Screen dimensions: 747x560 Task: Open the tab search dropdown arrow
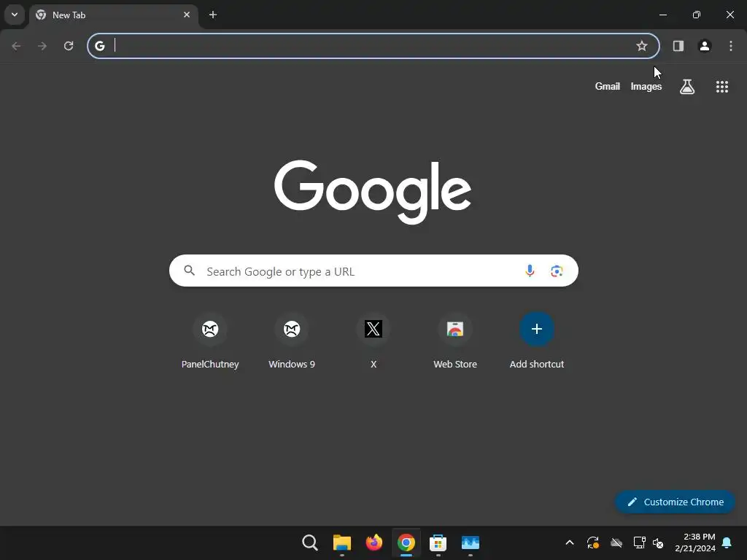point(15,15)
